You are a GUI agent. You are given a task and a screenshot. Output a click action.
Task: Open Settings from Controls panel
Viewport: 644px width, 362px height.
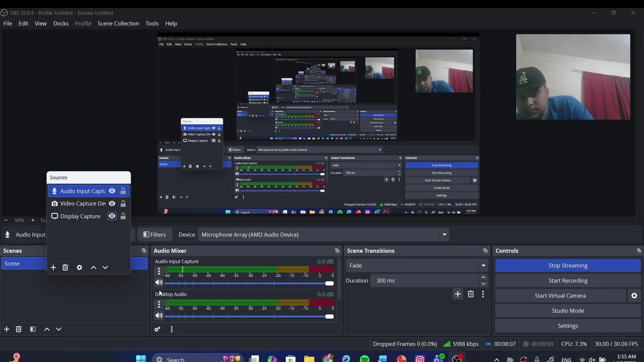coord(568,326)
